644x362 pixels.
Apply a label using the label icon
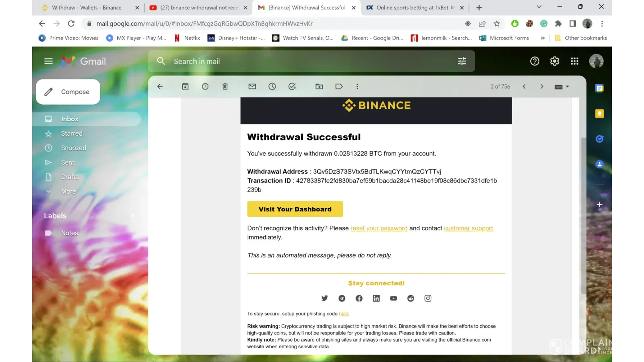click(339, 87)
